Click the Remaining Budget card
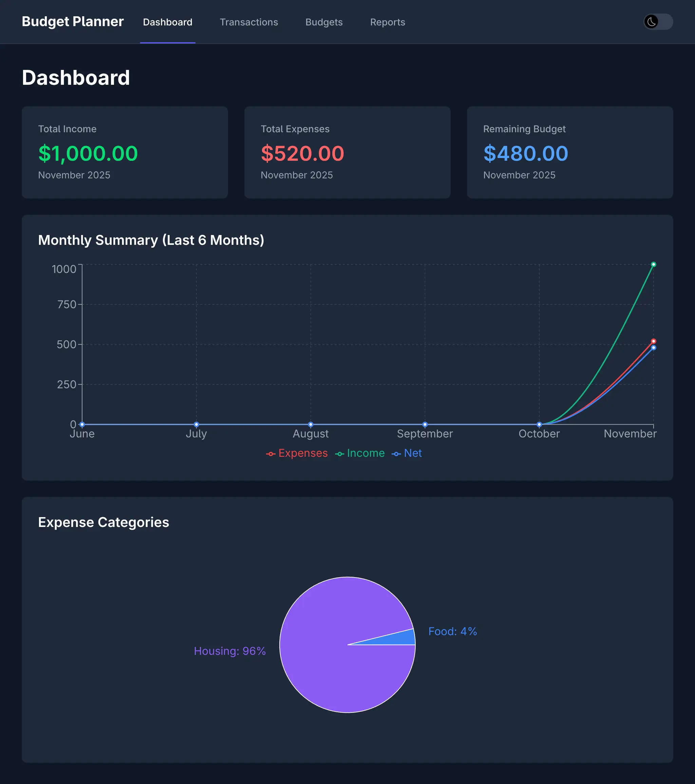This screenshot has width=695, height=784. pos(570,153)
